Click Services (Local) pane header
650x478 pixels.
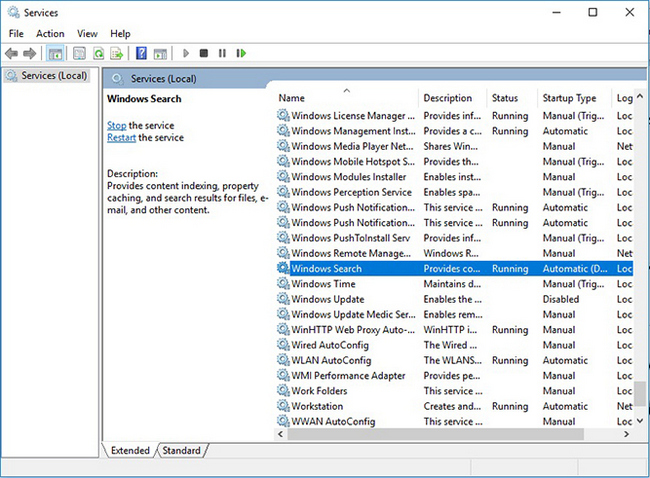164,79
